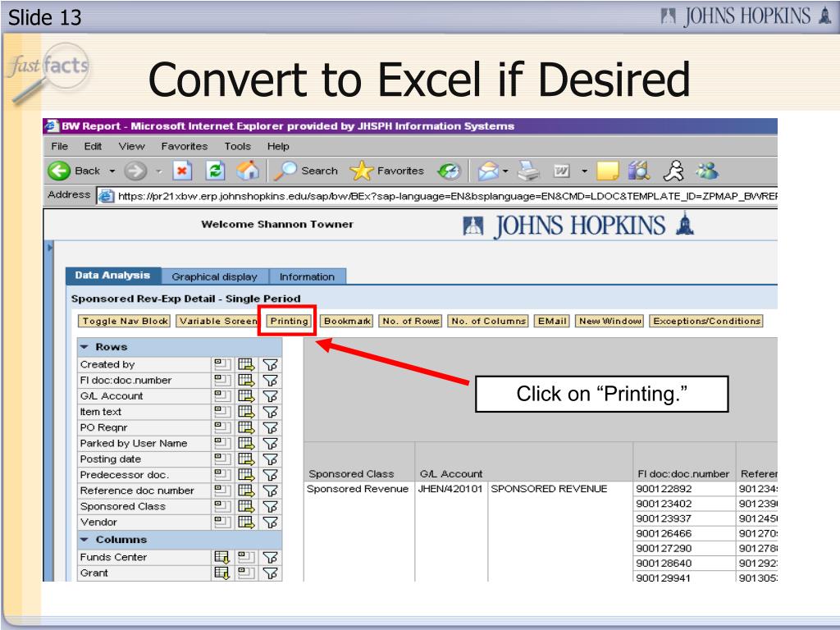840x630 pixels.
Task: Click swap icon for Predecessor doc. row
Action: (x=246, y=475)
